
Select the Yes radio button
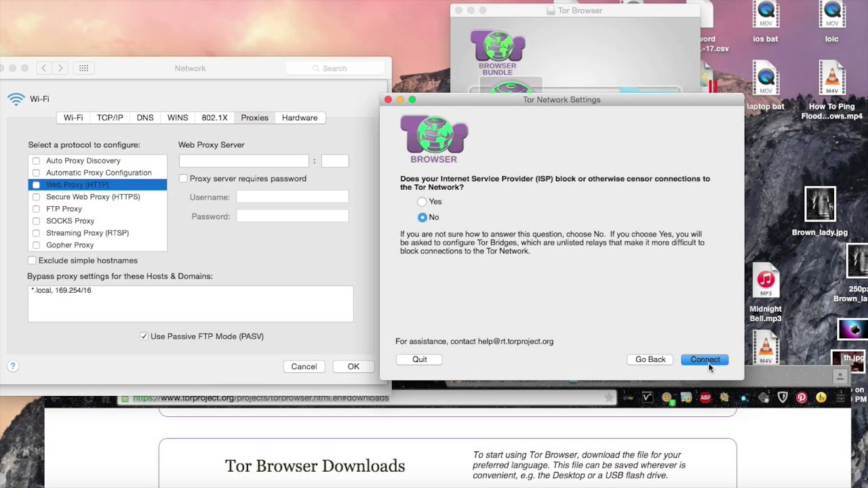[x=422, y=202]
